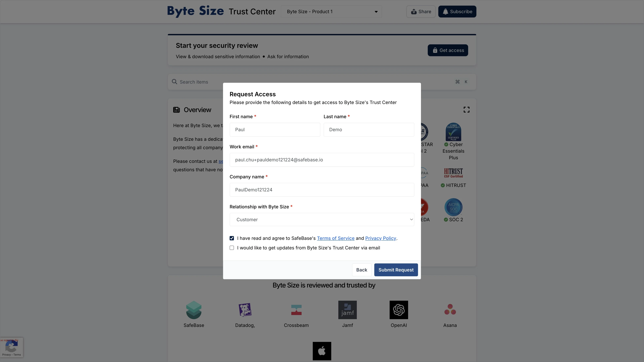This screenshot has height=362, width=644.
Task: Click the Work email input field
Action: pos(322,160)
